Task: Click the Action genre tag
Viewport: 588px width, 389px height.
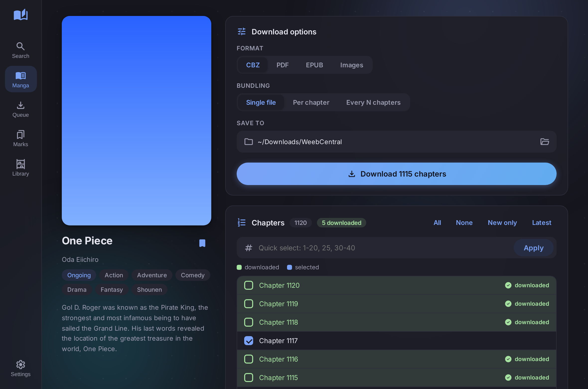Action: 114,275
